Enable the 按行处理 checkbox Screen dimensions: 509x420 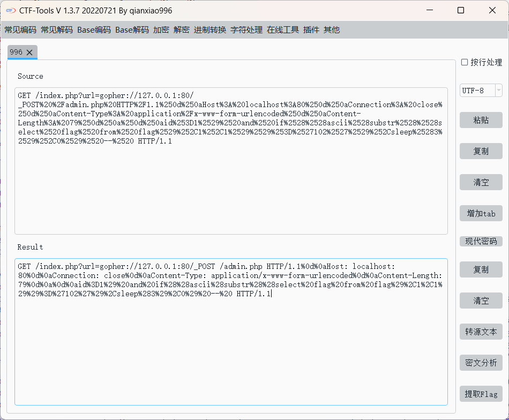pyautogui.click(x=465, y=63)
